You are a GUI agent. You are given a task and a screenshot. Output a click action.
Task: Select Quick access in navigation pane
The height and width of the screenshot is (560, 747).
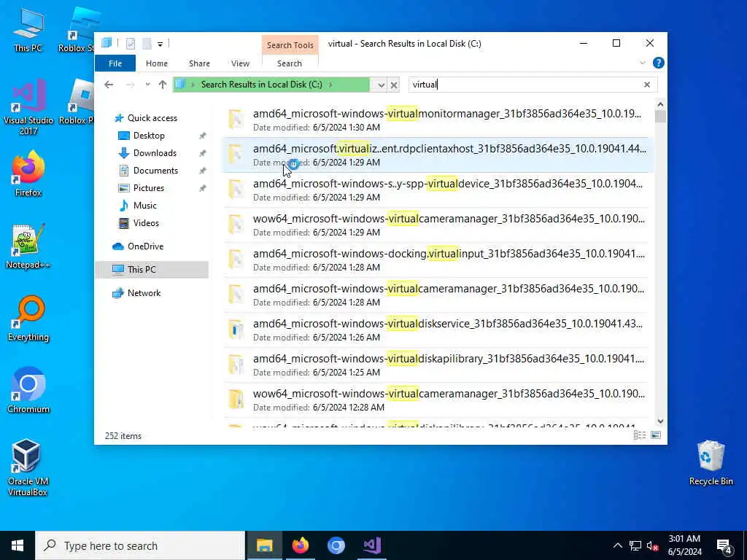point(152,118)
